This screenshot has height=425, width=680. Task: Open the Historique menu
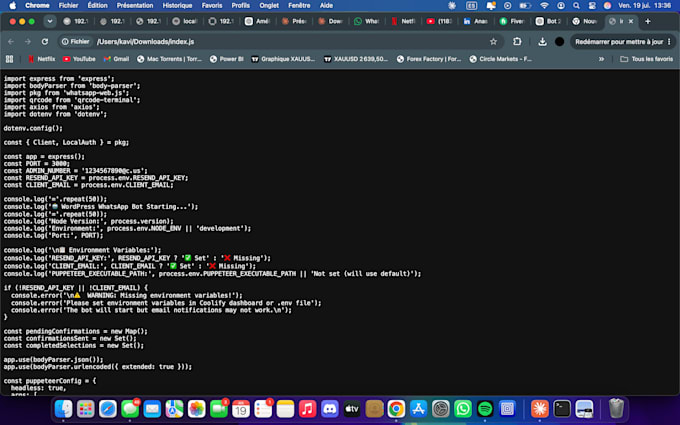177,6
